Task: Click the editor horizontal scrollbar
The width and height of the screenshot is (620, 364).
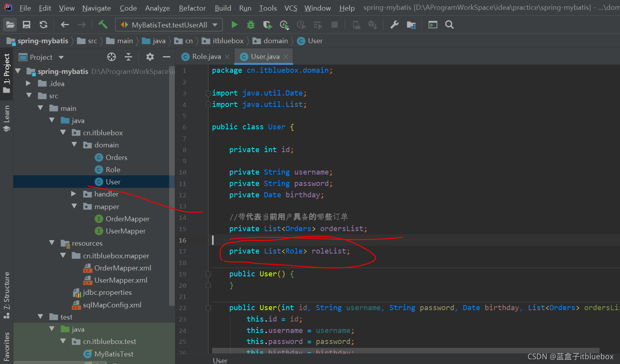Action: [405, 350]
